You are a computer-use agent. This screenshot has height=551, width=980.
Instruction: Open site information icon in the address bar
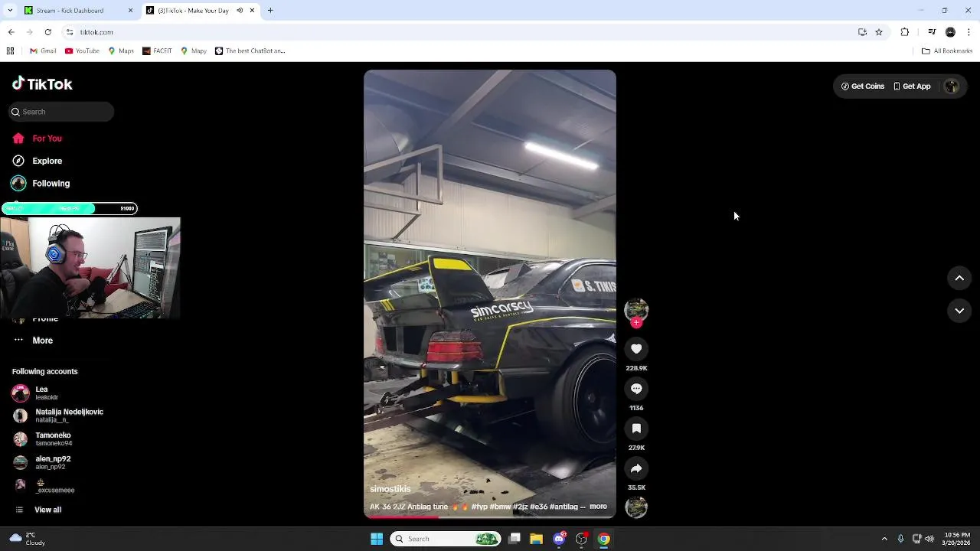(x=70, y=32)
